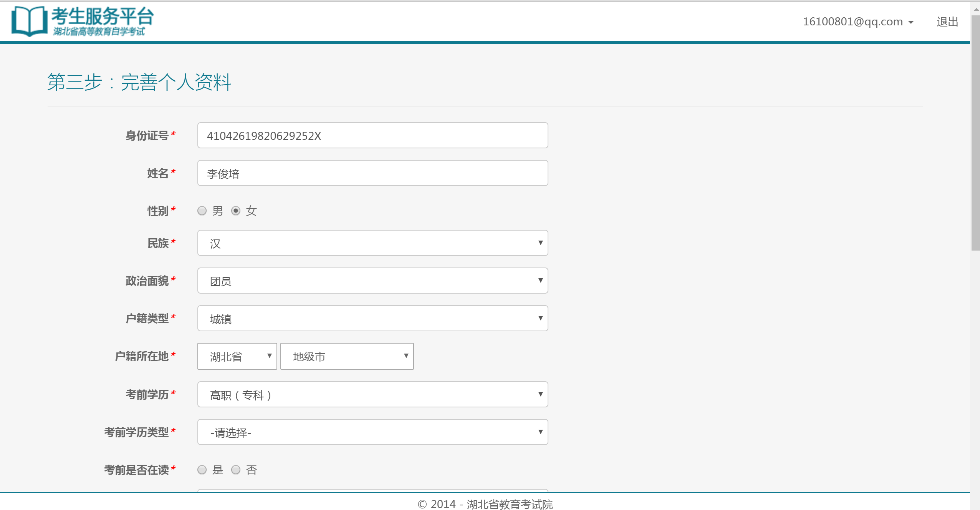Select the 男 gender radio button
The width and height of the screenshot is (980, 510).
coord(202,211)
